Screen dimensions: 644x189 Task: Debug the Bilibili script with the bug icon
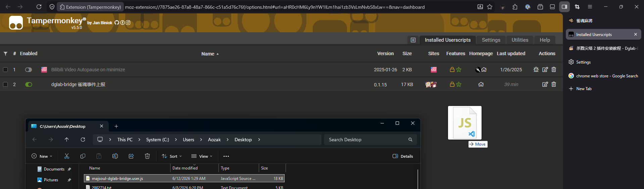(x=536, y=70)
